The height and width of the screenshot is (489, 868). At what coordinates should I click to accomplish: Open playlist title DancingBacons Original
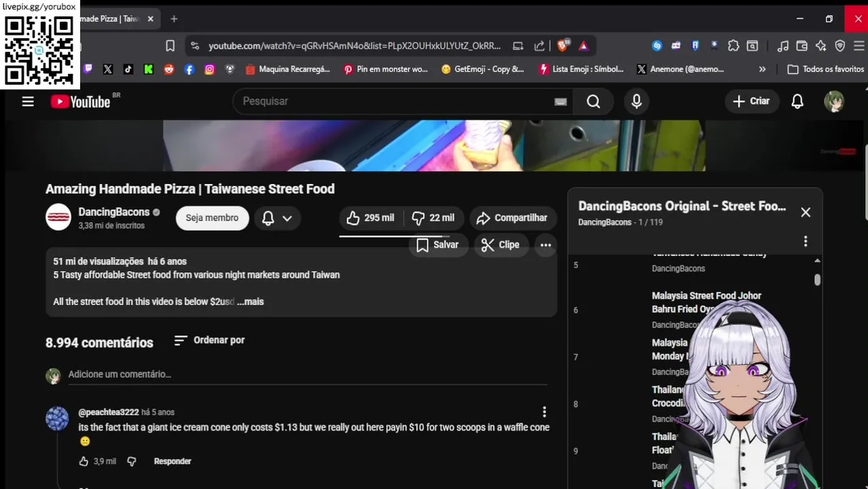682,206
